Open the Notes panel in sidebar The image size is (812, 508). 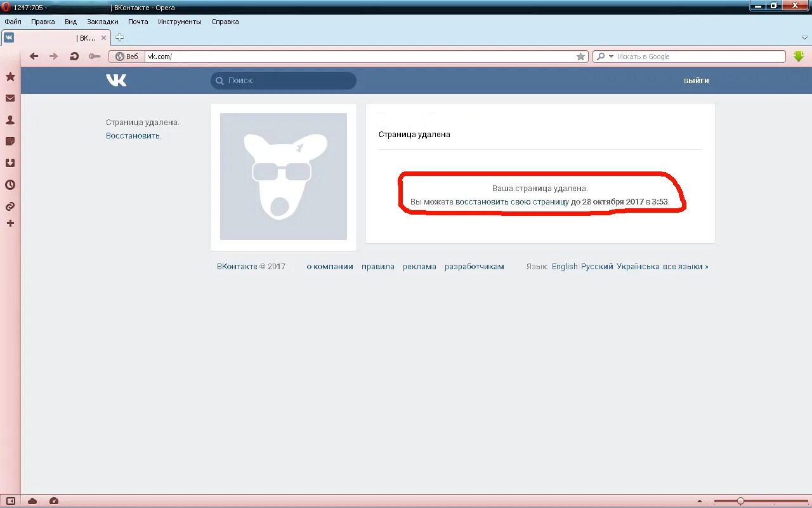click(x=10, y=142)
